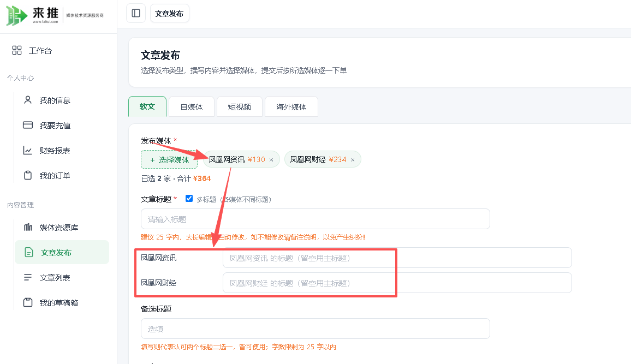The width and height of the screenshot is (631, 364).
Task: Switch to the 软文 tab
Action: coord(147,106)
